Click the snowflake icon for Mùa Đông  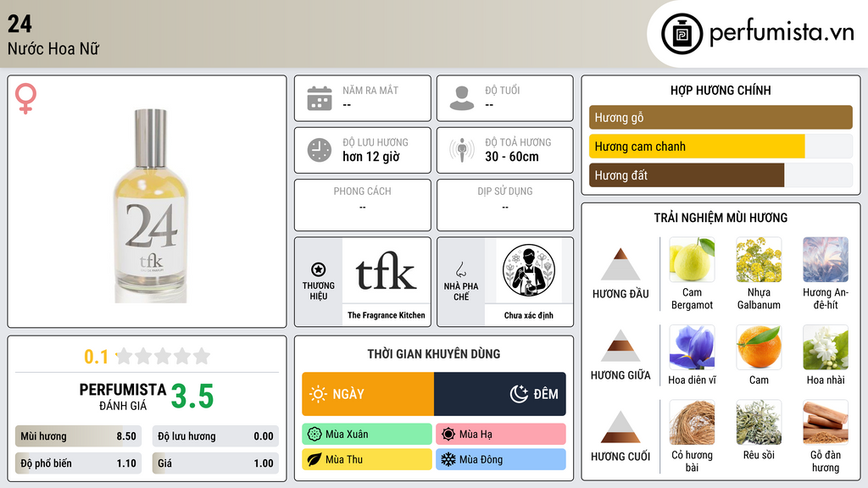(448, 459)
